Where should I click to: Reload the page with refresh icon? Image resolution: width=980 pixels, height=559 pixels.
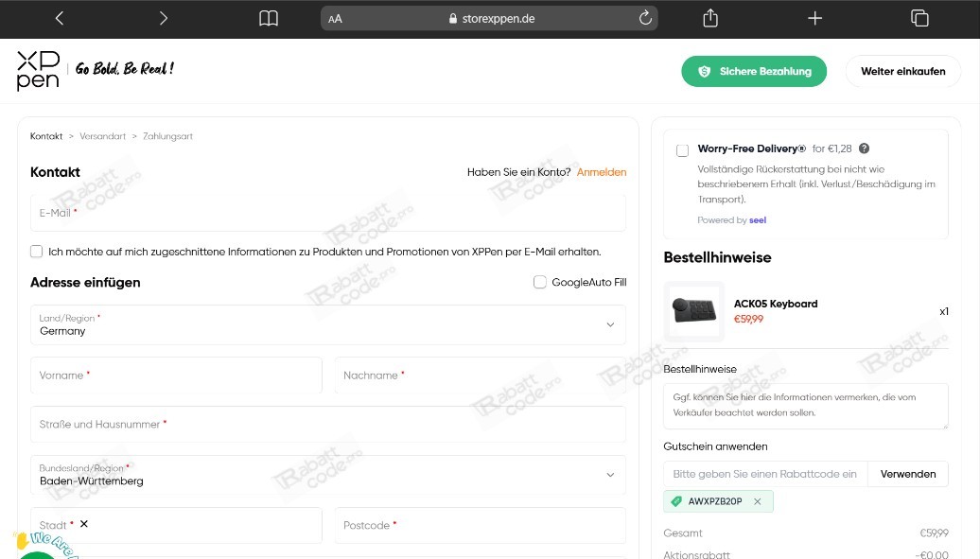[x=645, y=18]
